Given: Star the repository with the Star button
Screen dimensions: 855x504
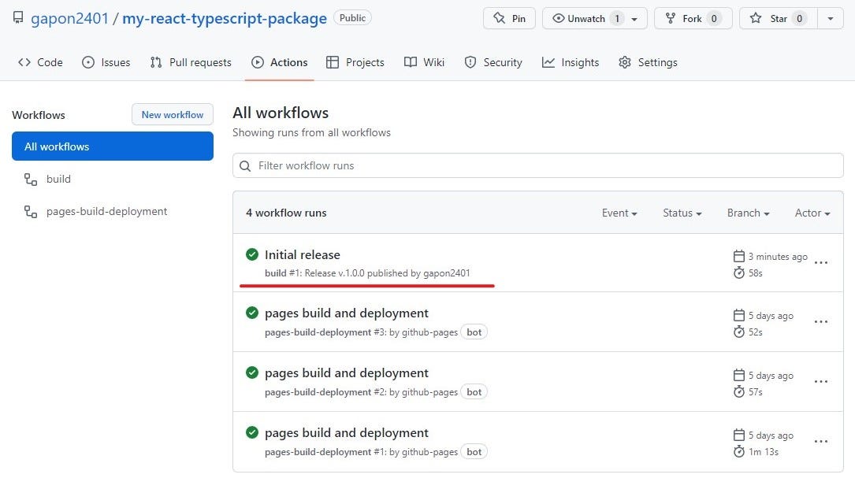Looking at the screenshot, I should coord(778,19).
